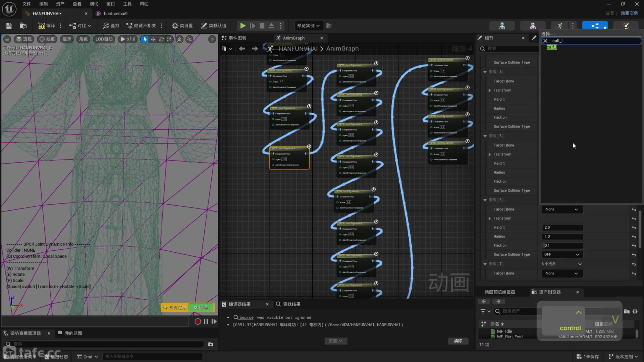The width and height of the screenshot is (644, 362).
Task: Click the green play simulation button
Action: [x=243, y=26]
